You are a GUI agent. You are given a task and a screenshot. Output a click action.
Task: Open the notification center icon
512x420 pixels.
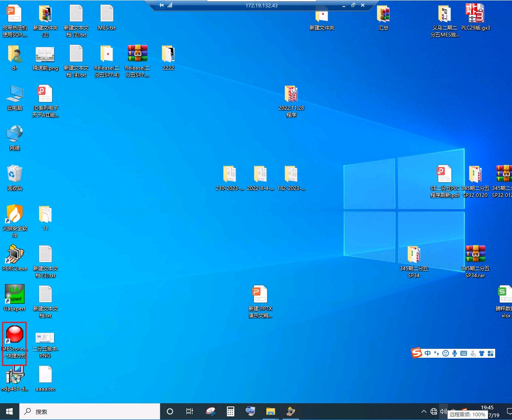(x=509, y=411)
